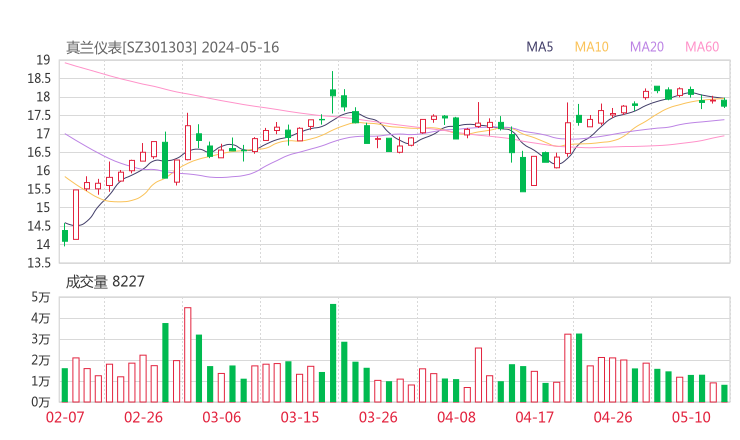Image resolution: width=740 pixels, height=440 pixels.
Task: Click the 18.5 price axis label
Action: [39, 78]
